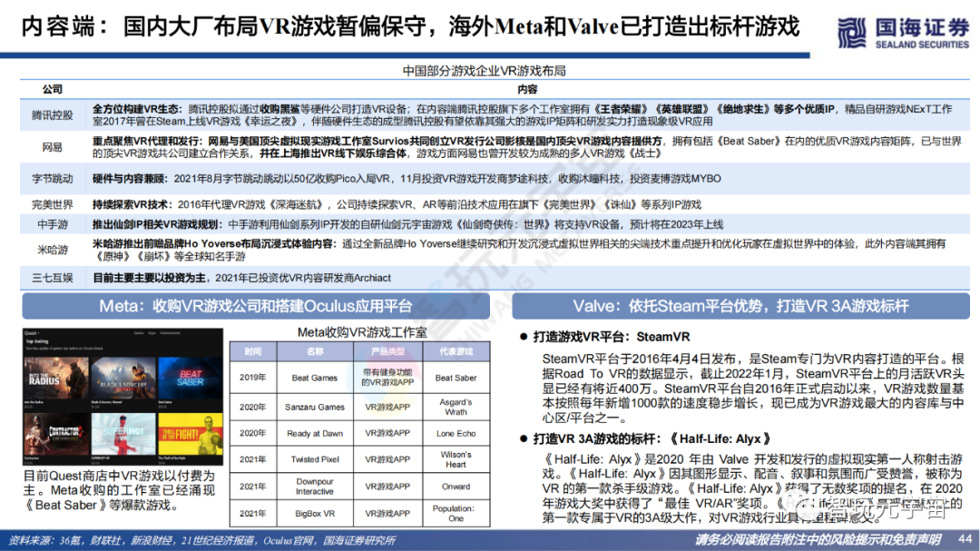Viewport: 980px width, 551px height.
Task: Select the Sanzaru Games cell
Action: click(x=315, y=407)
